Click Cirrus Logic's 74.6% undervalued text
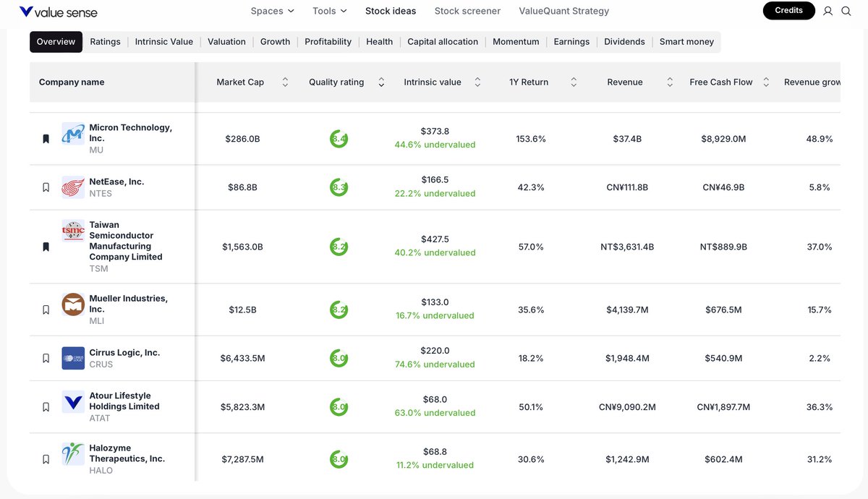This screenshot has height=499, width=868. [x=435, y=364]
